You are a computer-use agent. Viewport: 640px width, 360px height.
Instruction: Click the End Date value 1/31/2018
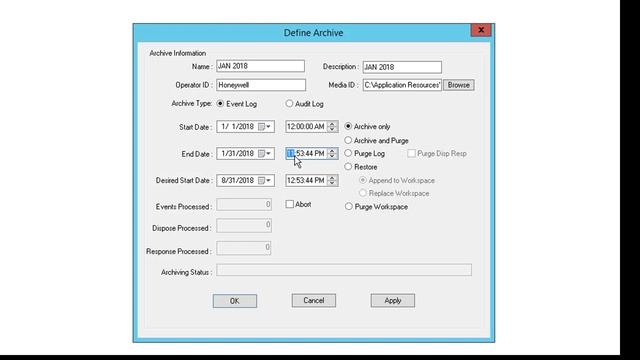[238, 154]
